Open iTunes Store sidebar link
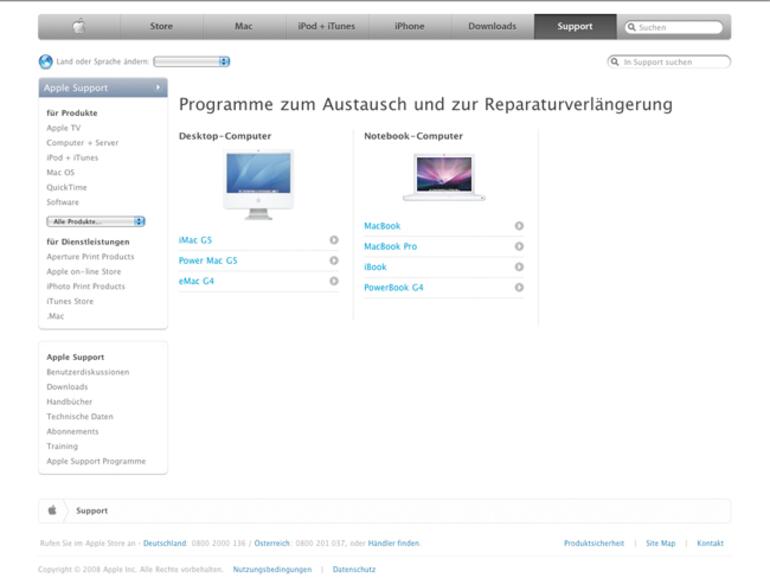Image resolution: width=770 pixels, height=578 pixels. [70, 301]
